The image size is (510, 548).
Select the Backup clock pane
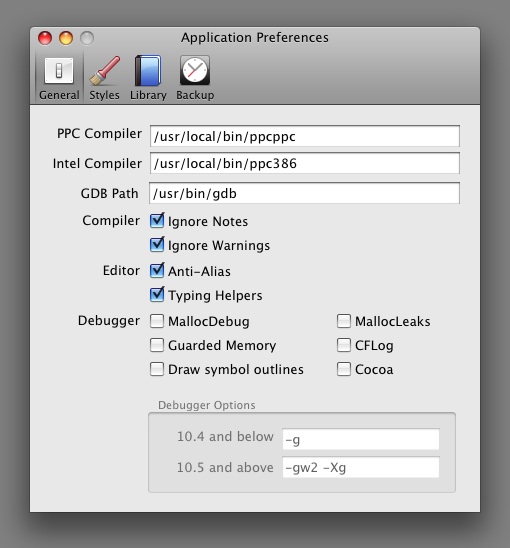pyautogui.click(x=195, y=78)
